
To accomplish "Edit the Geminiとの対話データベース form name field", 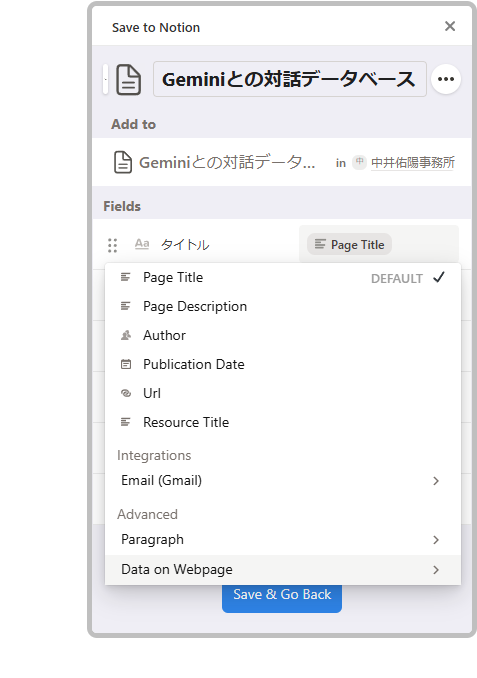I will [x=290, y=79].
